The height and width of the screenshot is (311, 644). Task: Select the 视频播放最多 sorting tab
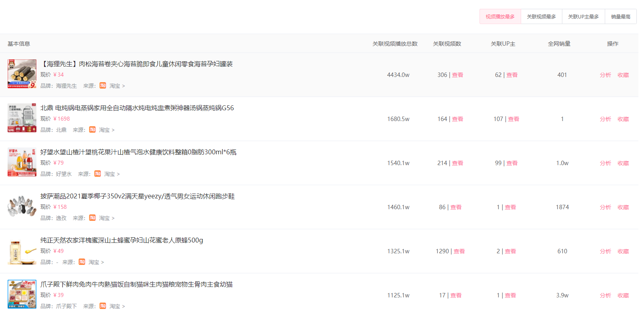coord(500,17)
